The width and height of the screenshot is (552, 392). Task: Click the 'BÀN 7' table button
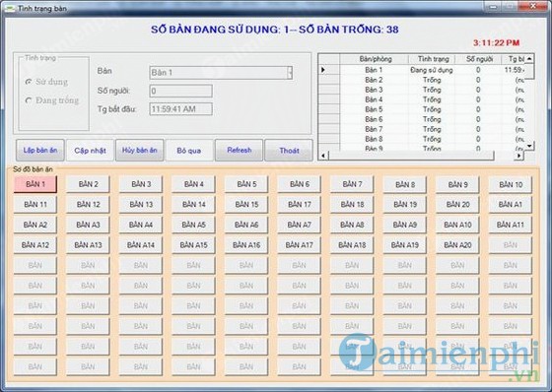coord(352,184)
